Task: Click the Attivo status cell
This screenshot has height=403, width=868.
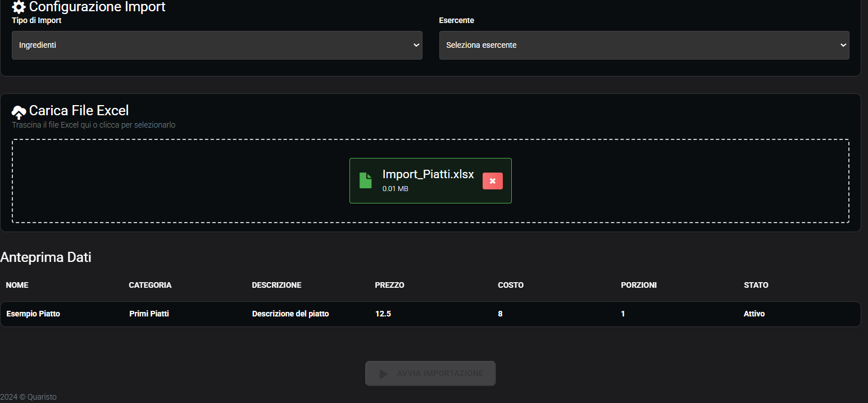Action: click(x=754, y=314)
